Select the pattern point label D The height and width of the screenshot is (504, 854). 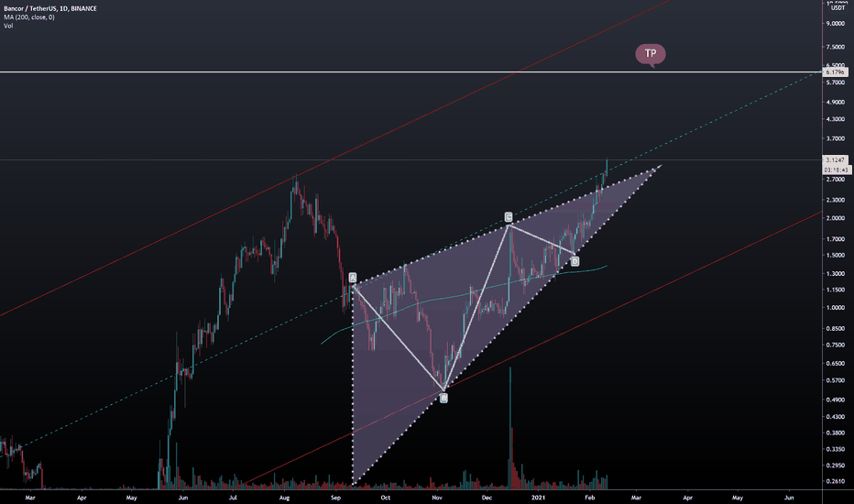pos(575,261)
